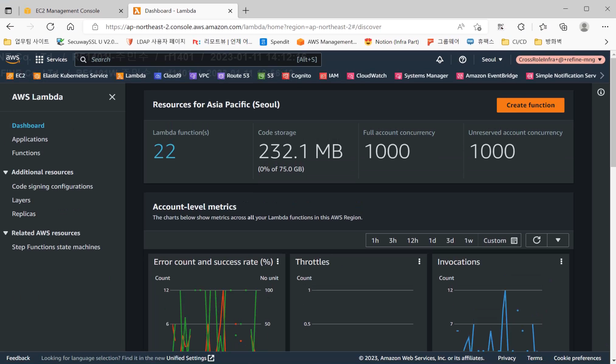Collapse the Additional resources section
Image resolution: width=616 pixels, height=364 pixels.
click(x=5, y=172)
